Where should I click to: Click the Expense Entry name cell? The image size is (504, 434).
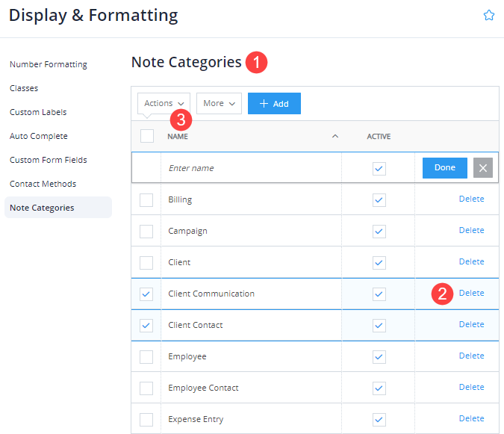point(251,419)
